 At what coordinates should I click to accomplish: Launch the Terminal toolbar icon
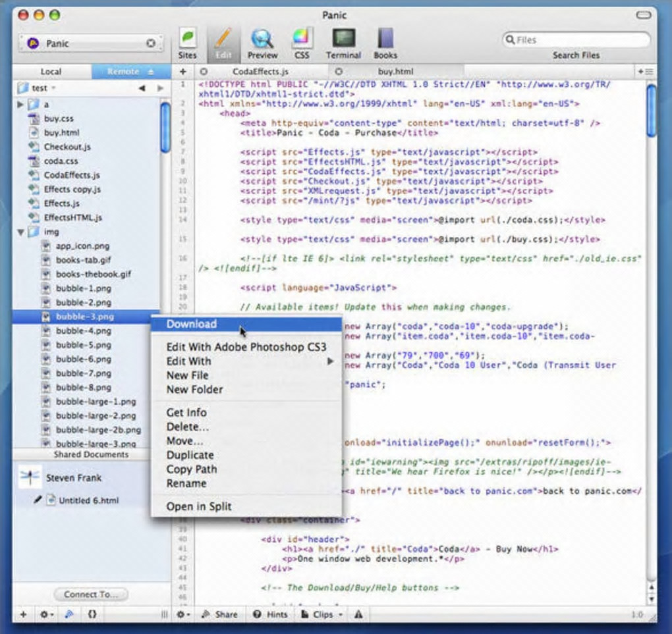343,38
